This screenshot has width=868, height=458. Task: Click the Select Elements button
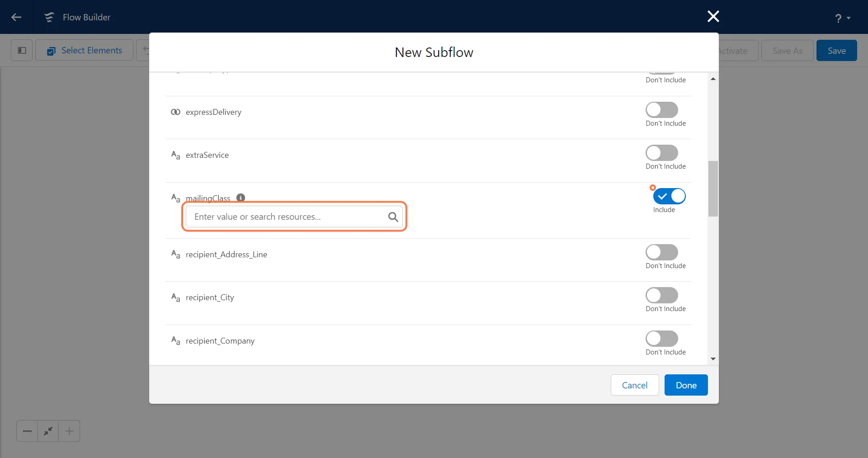(85, 50)
